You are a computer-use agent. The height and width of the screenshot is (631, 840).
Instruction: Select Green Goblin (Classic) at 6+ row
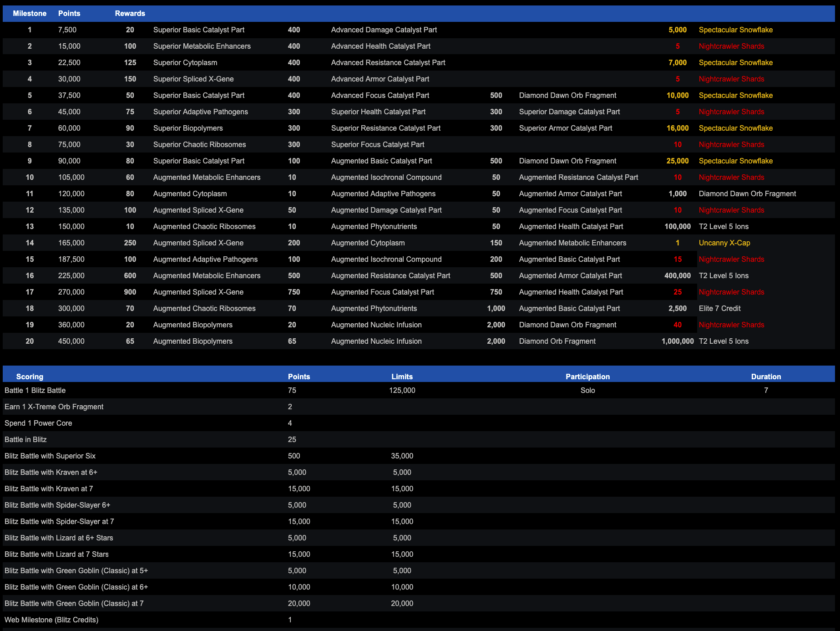tap(419, 587)
